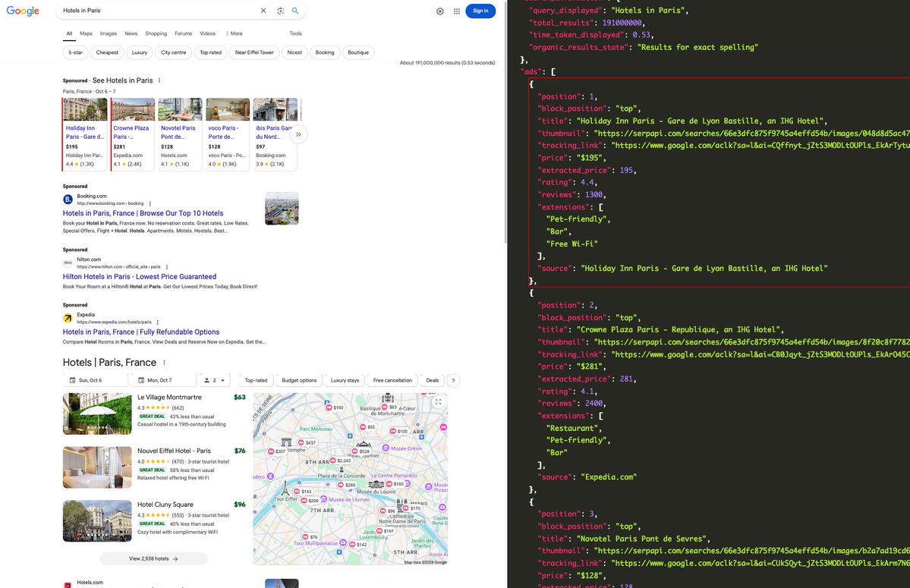910x588 pixels.
Task: Click the search magnifying glass icon
Action: point(295,11)
